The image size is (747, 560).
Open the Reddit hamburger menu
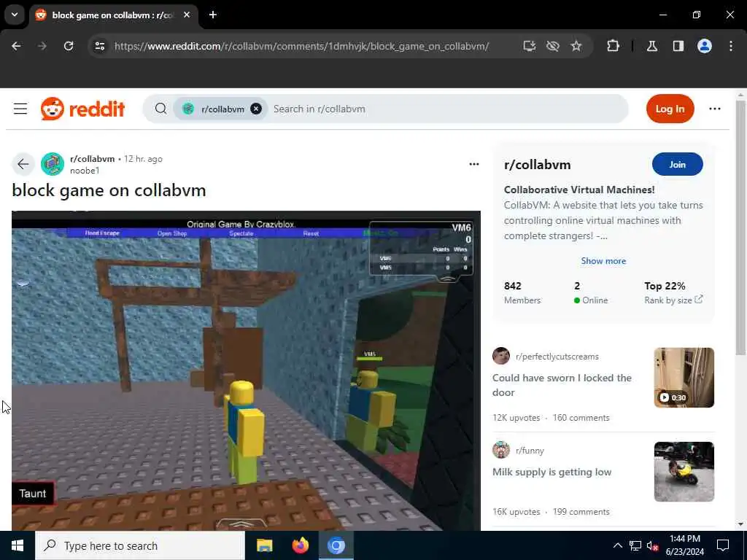(20, 109)
